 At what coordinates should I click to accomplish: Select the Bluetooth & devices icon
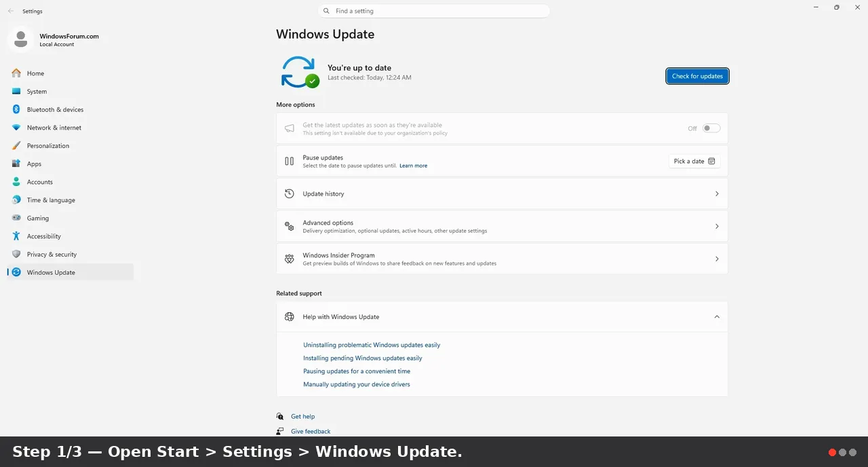pos(16,109)
